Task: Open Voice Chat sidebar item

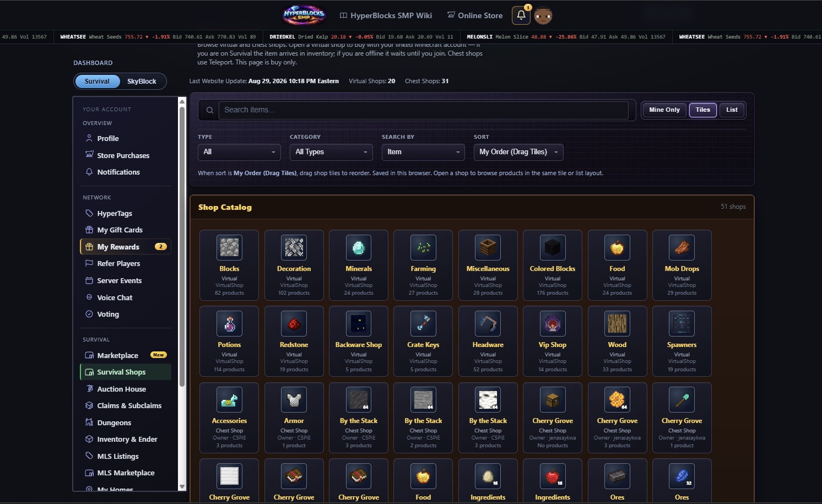Action: point(126,297)
